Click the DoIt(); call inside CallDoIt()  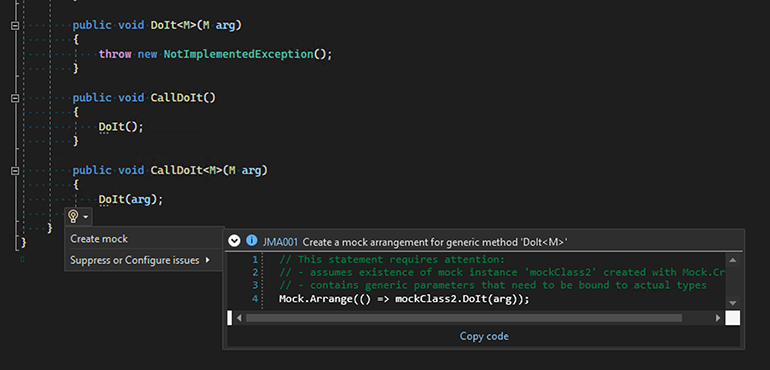[121, 127]
